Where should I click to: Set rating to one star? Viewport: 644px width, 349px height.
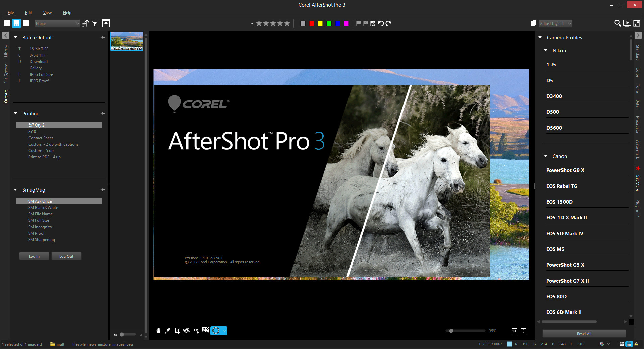pos(259,23)
